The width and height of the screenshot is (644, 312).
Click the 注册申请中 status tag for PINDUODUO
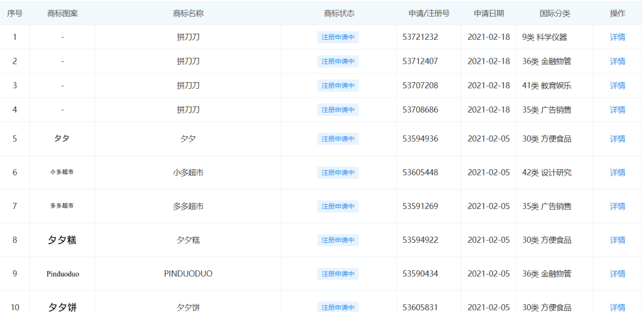338,274
